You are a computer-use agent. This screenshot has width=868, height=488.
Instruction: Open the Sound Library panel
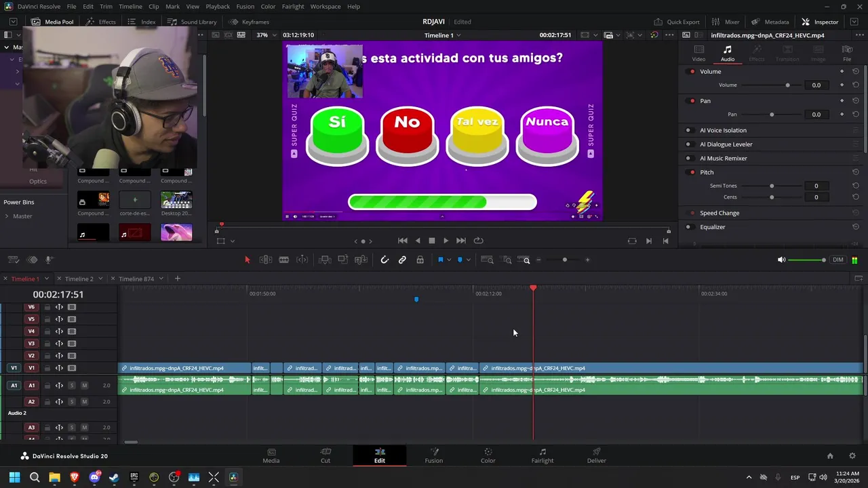192,22
